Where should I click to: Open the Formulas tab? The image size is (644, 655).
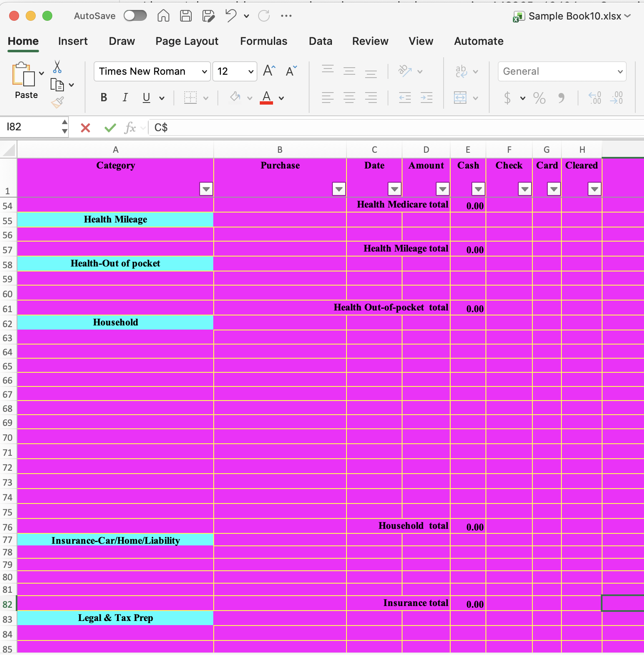coord(263,41)
